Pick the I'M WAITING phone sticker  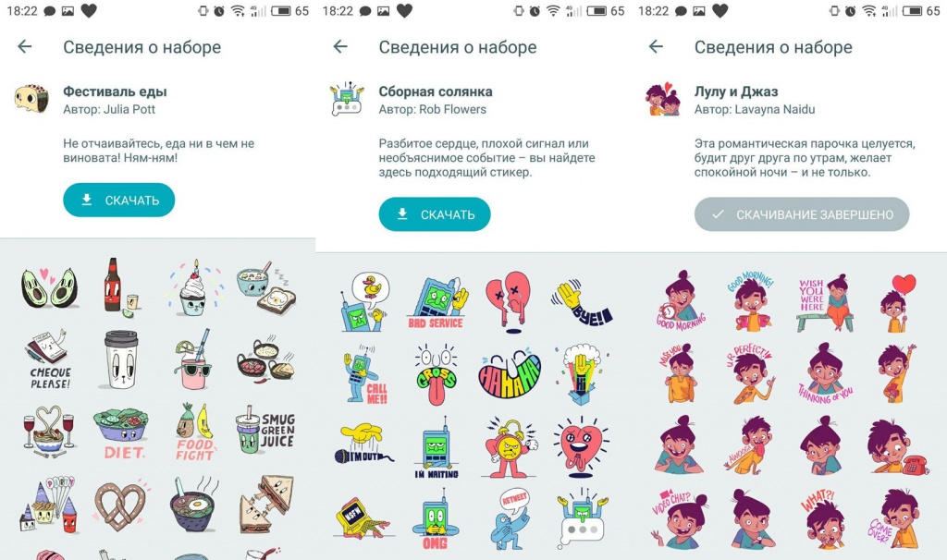[x=437, y=448]
